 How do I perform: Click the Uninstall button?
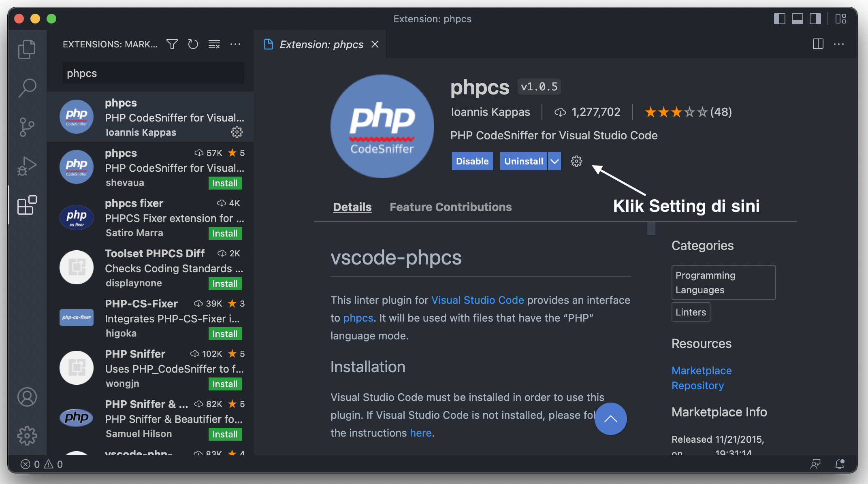pyautogui.click(x=524, y=161)
